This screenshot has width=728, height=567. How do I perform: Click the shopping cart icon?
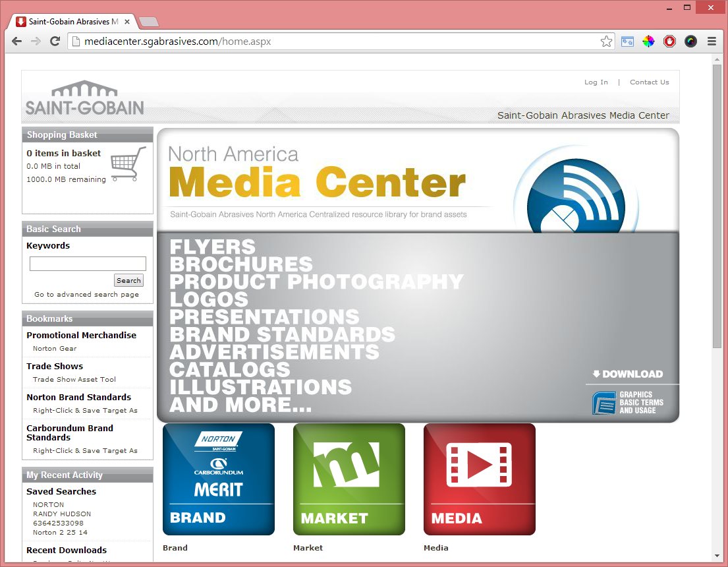click(x=128, y=164)
